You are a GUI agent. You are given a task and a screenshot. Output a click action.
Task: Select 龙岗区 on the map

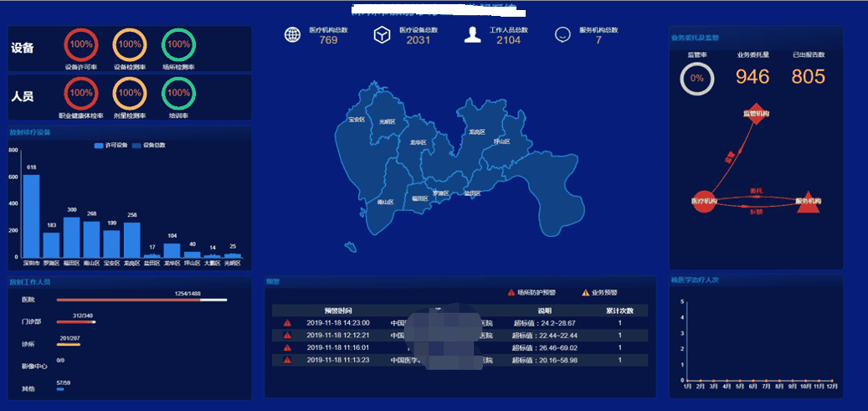[476, 131]
